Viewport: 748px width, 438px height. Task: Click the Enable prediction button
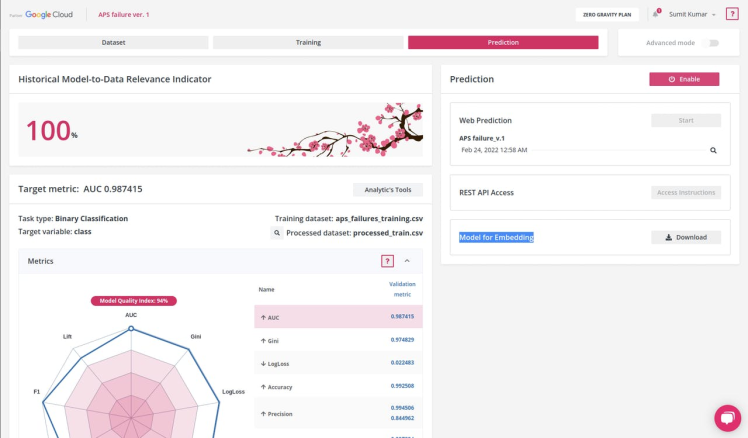click(684, 79)
